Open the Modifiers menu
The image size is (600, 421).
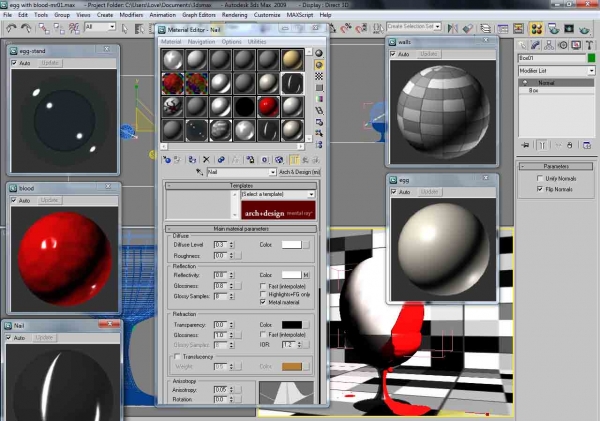click(131, 15)
